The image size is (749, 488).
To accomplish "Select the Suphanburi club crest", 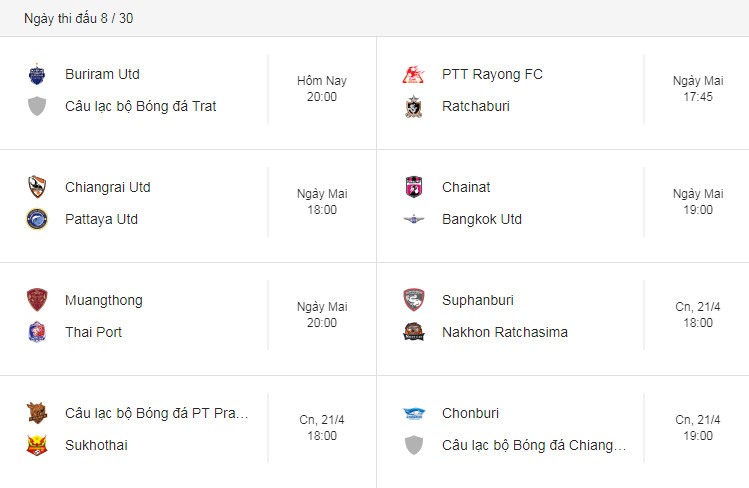I will click(x=414, y=300).
